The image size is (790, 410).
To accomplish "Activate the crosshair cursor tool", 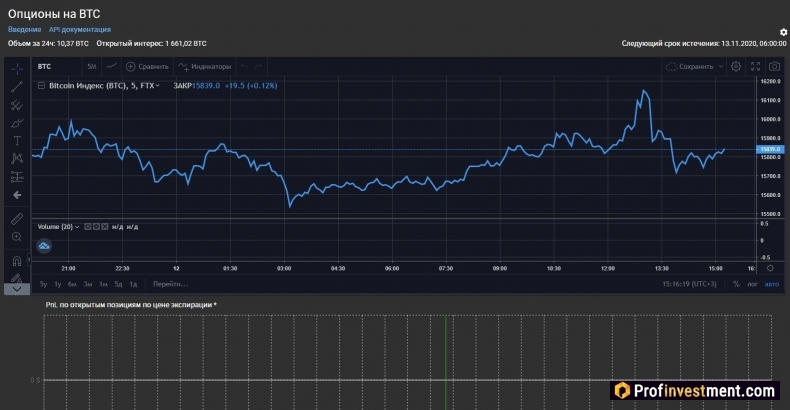I will pyautogui.click(x=17, y=69).
